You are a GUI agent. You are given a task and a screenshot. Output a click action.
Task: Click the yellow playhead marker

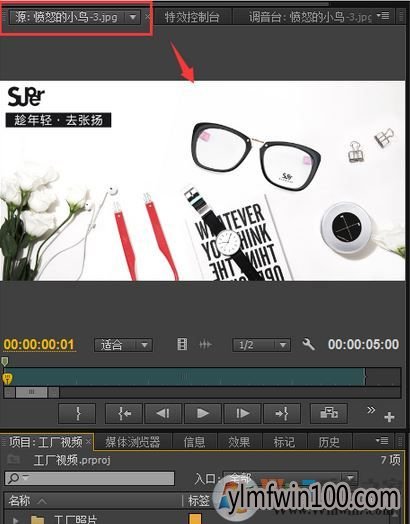(7, 379)
